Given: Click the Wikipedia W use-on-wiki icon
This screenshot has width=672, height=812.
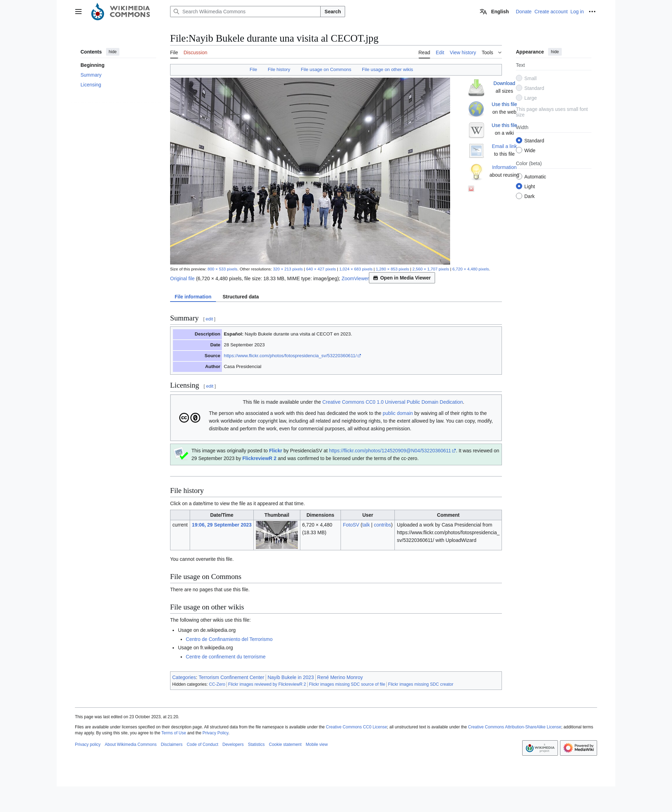Looking at the screenshot, I should 476,130.
